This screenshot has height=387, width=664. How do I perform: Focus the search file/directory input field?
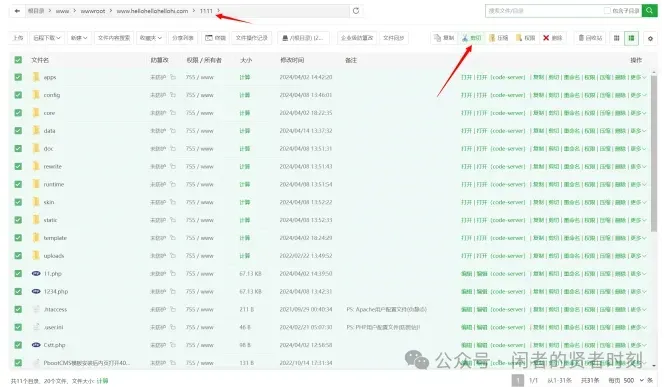pos(544,11)
